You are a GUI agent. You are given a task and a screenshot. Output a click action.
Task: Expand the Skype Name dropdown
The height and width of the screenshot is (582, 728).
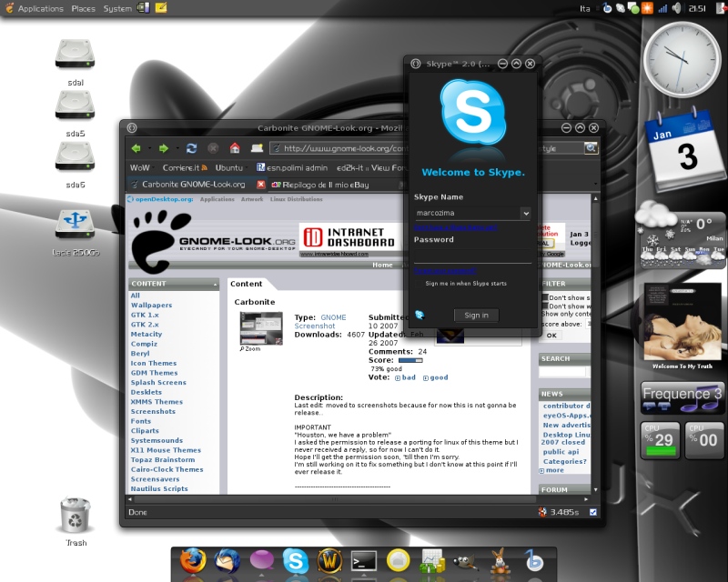pos(526,213)
